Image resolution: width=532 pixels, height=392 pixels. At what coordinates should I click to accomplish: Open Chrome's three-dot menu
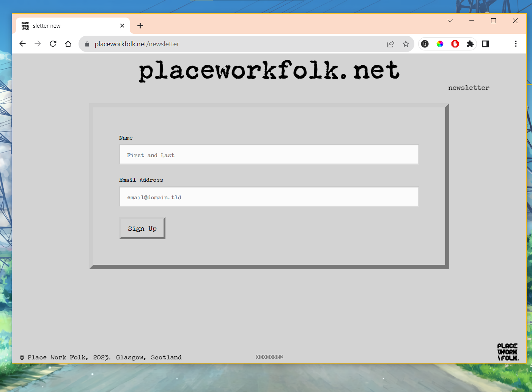click(x=516, y=44)
